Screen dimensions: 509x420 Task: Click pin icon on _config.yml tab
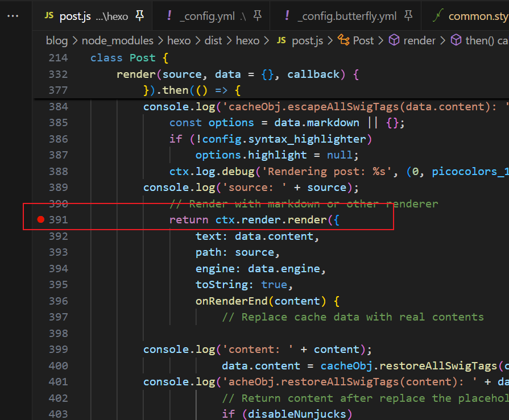click(257, 16)
